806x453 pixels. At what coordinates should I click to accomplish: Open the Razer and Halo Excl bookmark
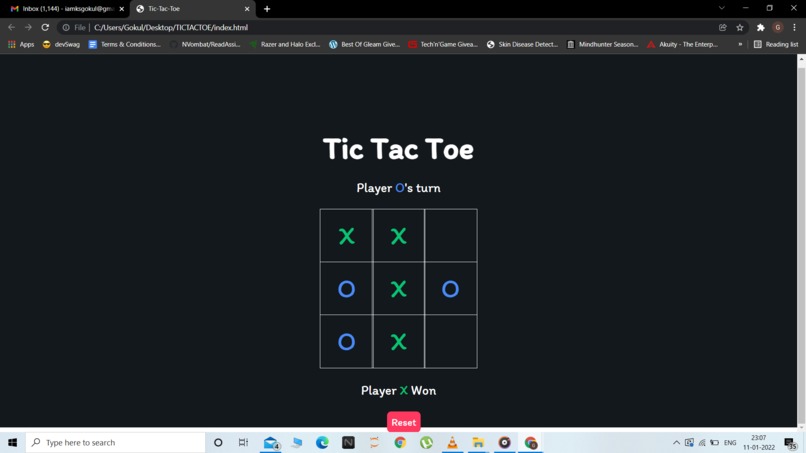point(285,44)
